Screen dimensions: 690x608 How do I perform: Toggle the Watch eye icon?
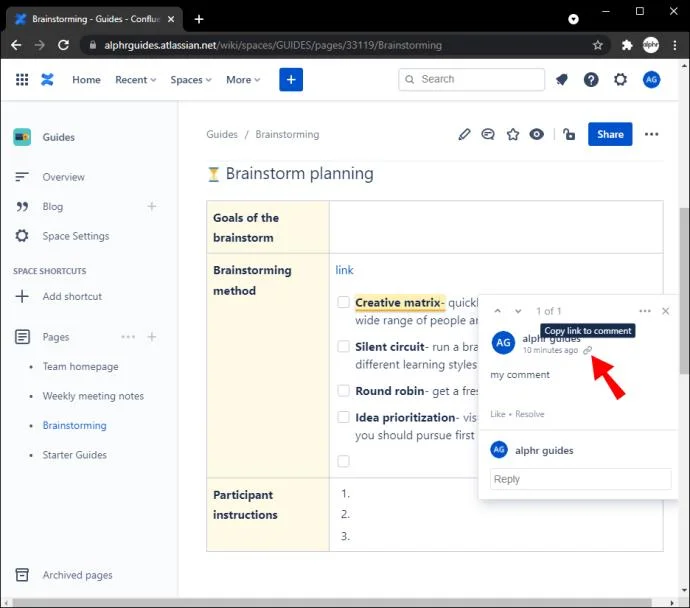point(536,134)
